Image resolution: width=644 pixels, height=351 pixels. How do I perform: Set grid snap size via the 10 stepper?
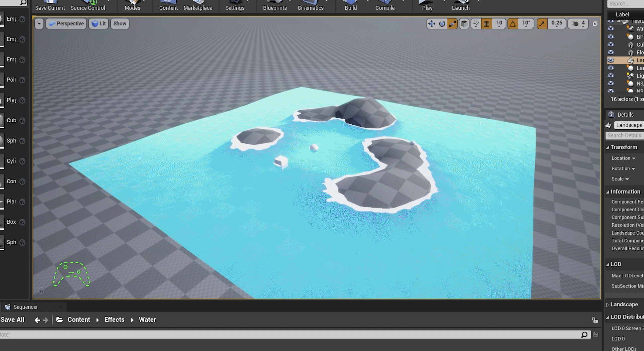[499, 23]
